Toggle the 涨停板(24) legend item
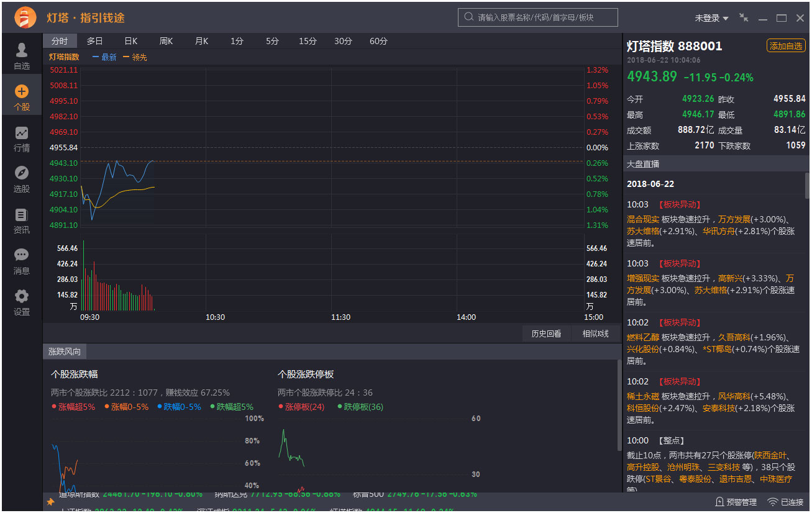Image resolution: width=812 pixels, height=513 pixels. point(301,407)
